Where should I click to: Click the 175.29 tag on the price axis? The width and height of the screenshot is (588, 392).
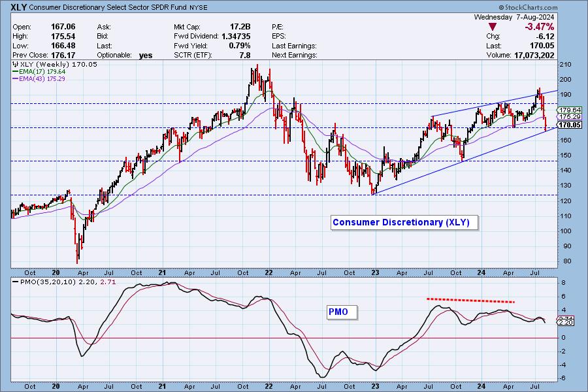(570, 117)
